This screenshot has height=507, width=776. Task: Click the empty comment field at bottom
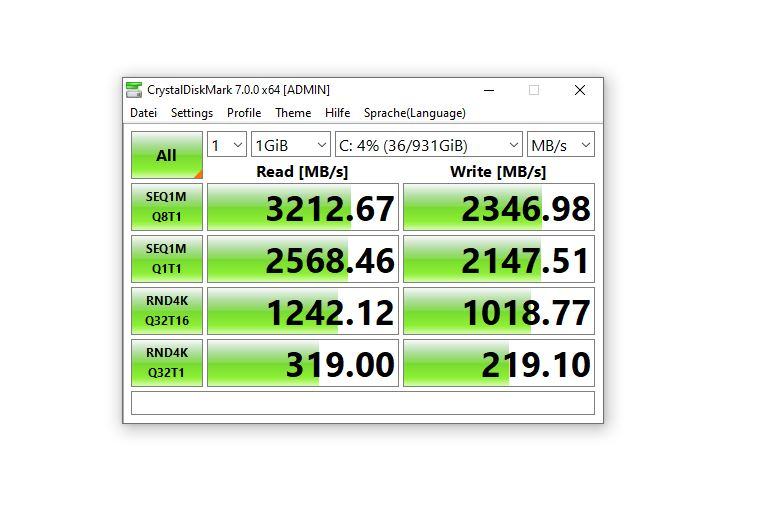coord(363,403)
